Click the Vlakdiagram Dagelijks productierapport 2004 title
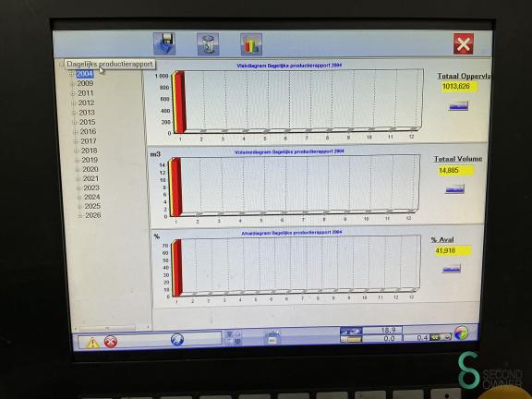 pos(289,66)
